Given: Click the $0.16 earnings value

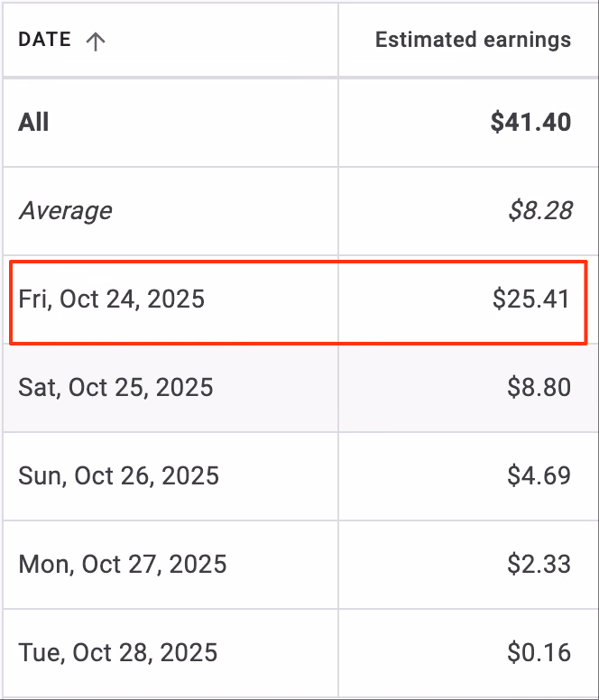Looking at the screenshot, I should pos(539,652).
